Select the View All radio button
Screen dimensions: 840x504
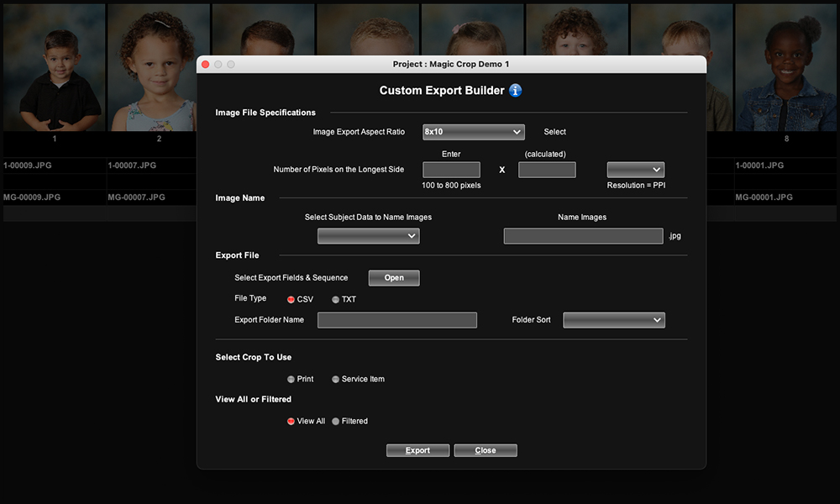[x=291, y=421]
